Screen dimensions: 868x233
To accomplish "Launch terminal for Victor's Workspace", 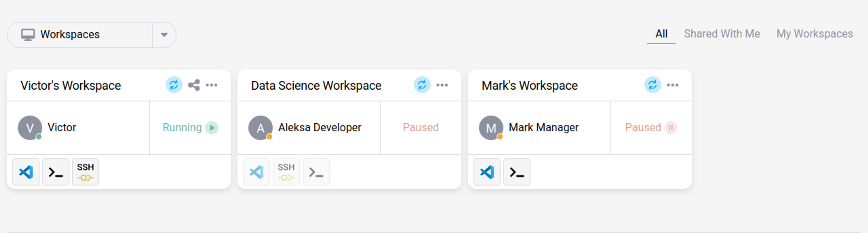I will click(x=56, y=172).
